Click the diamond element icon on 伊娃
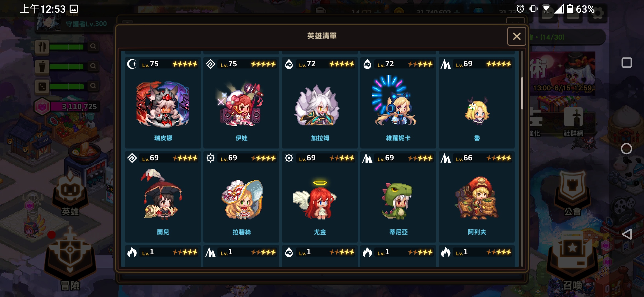644x297 pixels. click(x=211, y=64)
